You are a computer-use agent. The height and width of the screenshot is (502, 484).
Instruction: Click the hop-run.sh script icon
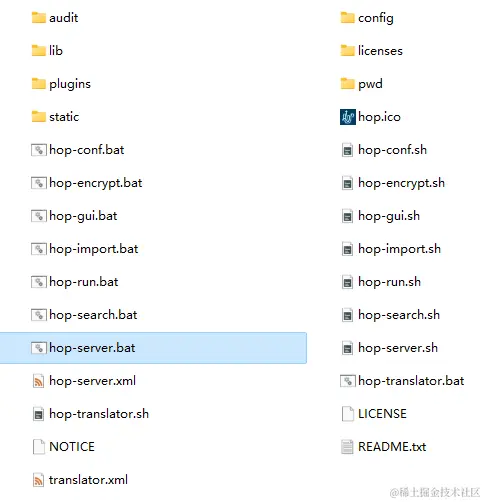pos(347,282)
